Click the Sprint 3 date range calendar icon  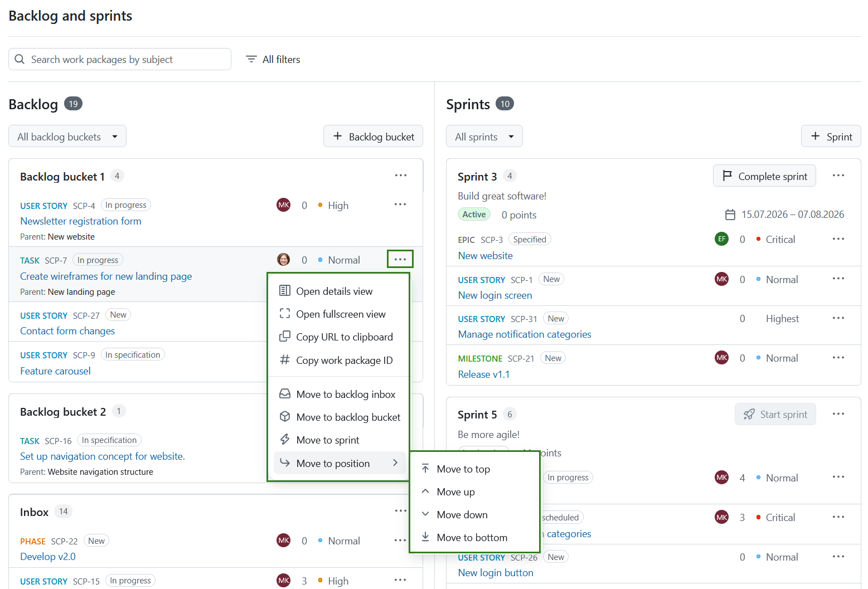click(730, 215)
